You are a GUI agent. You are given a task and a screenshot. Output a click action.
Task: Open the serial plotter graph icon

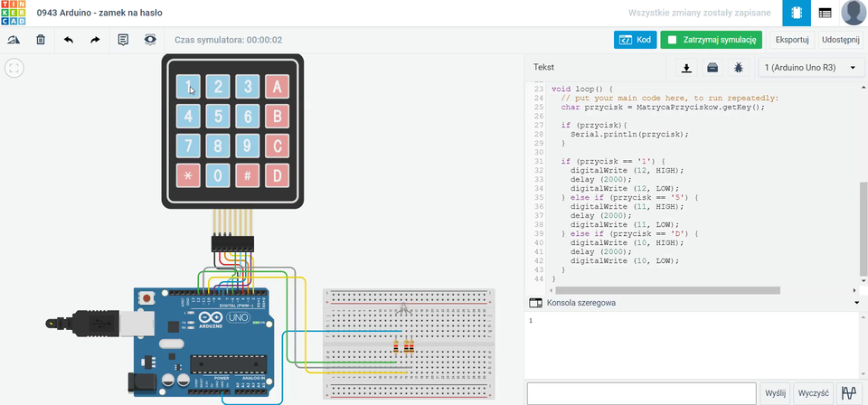pos(848,393)
